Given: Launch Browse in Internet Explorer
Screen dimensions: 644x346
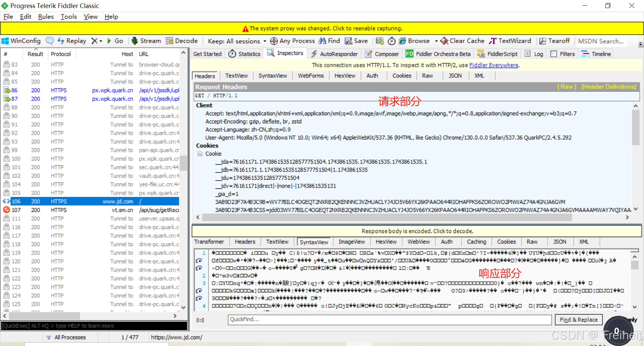Looking at the screenshot, I should tap(414, 41).
